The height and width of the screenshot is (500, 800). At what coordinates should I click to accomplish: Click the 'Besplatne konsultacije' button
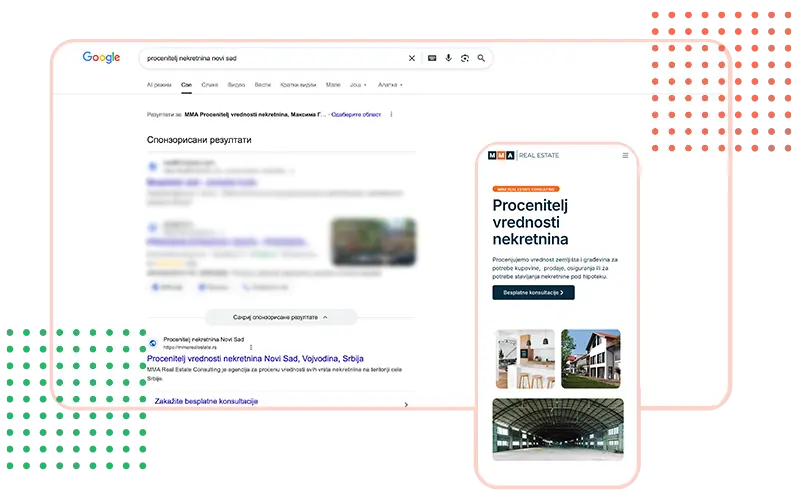point(533,292)
